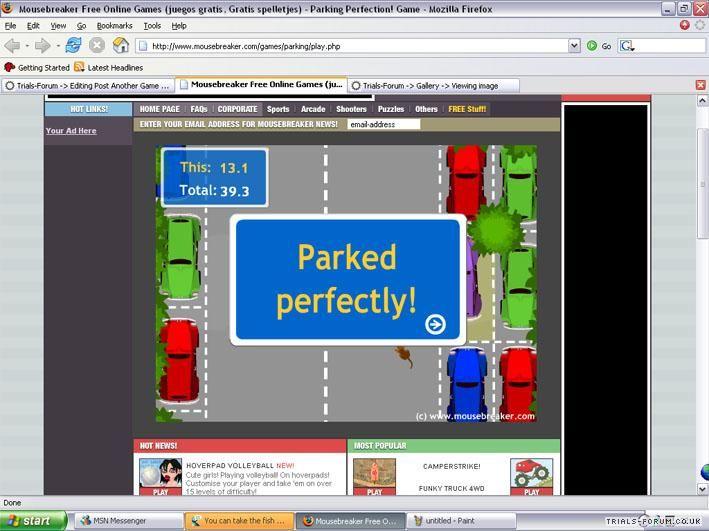This screenshot has height=531, width=709.
Task: Close the current tab with red X
Action: point(700,85)
